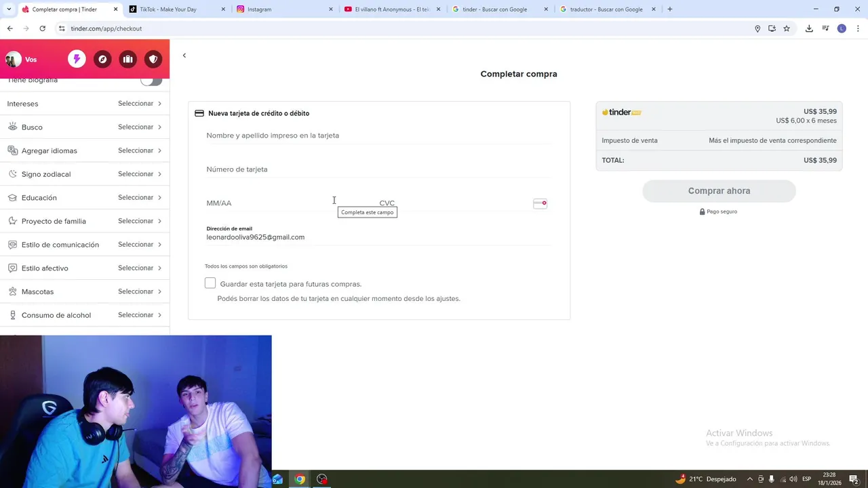Bookmark this page with the star icon
868x488 pixels.
[787, 28]
